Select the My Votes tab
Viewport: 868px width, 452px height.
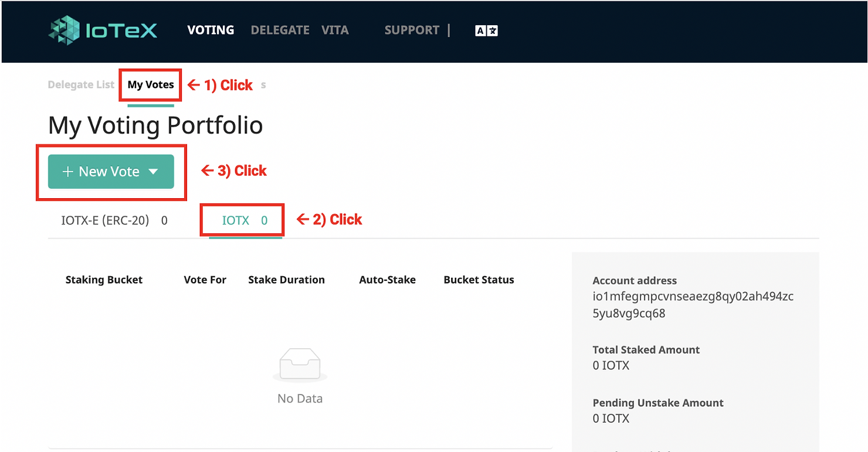coord(151,84)
